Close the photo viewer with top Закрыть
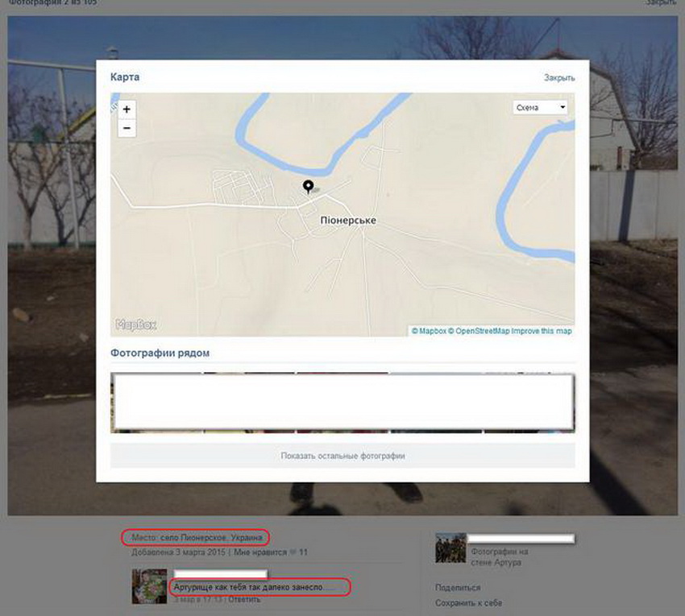 [x=661, y=3]
